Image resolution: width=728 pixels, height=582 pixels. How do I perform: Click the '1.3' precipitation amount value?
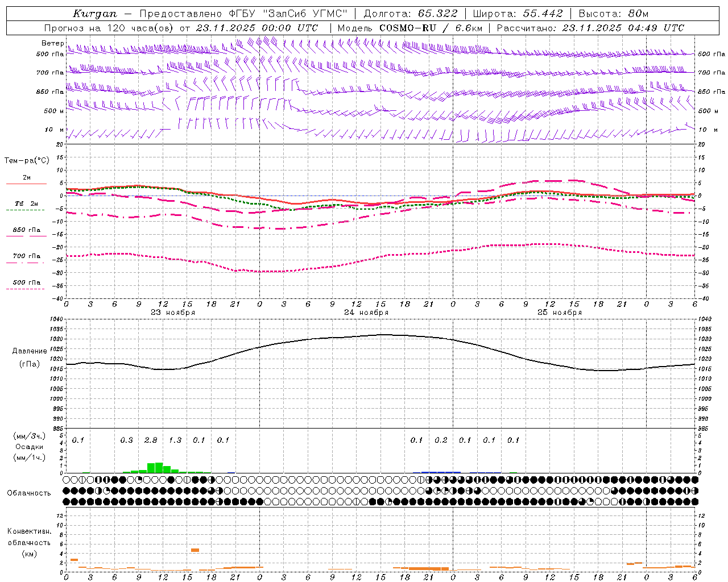[175, 440]
